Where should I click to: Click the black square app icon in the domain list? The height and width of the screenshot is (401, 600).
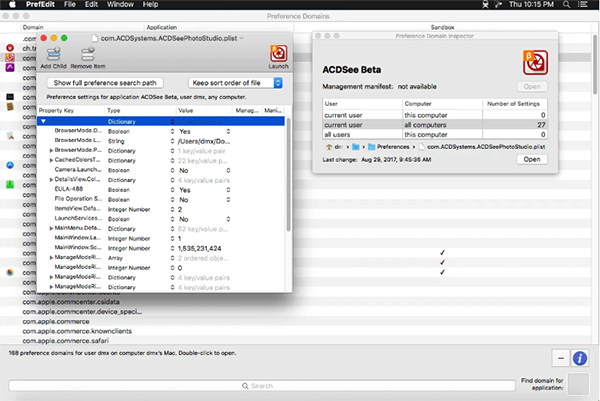(x=10, y=97)
